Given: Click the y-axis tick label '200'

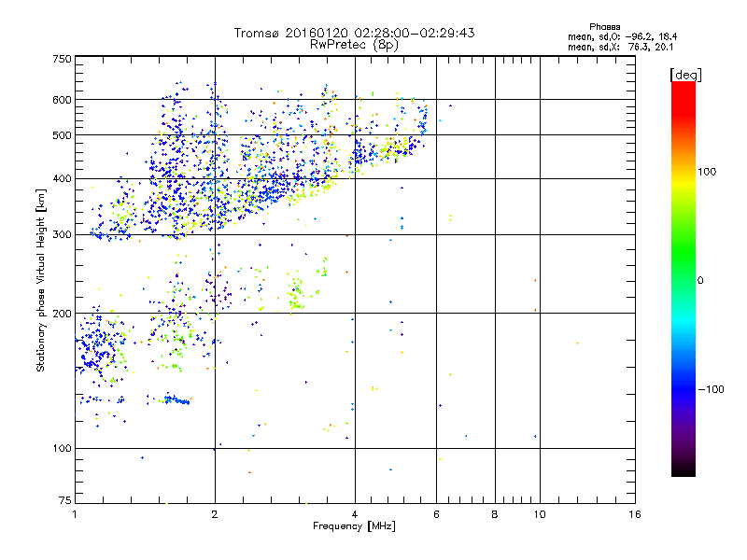Looking at the screenshot, I should click(62, 314).
